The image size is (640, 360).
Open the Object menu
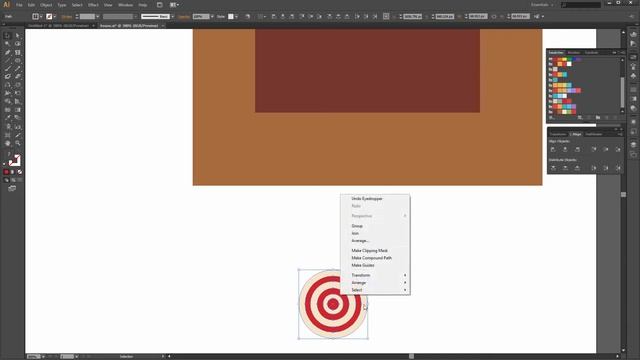tap(46, 5)
